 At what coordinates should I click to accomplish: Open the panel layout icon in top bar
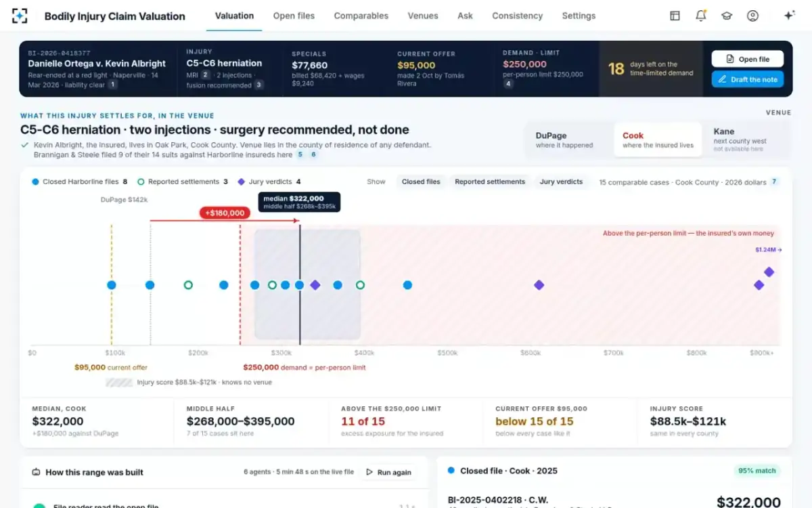[675, 16]
